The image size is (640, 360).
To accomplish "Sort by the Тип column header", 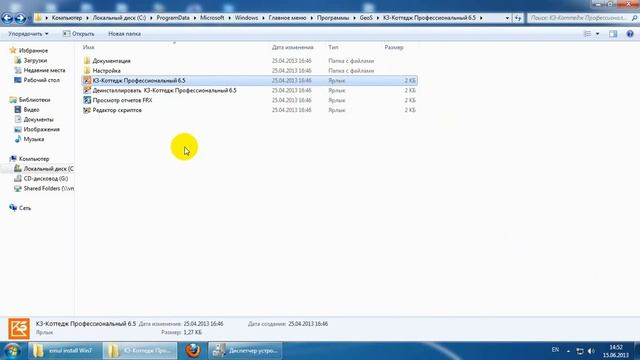I will pos(333,47).
